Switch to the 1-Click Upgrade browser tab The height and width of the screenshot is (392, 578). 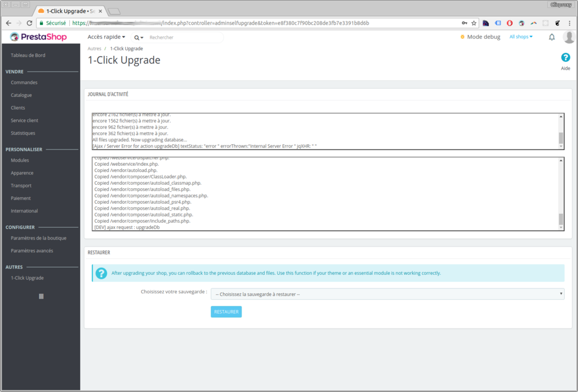64,10
